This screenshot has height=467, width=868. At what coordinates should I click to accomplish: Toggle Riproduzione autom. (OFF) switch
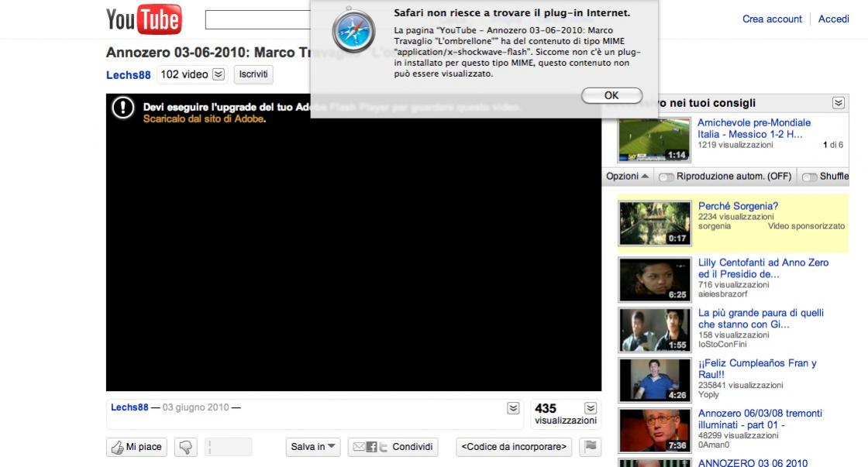click(x=666, y=177)
